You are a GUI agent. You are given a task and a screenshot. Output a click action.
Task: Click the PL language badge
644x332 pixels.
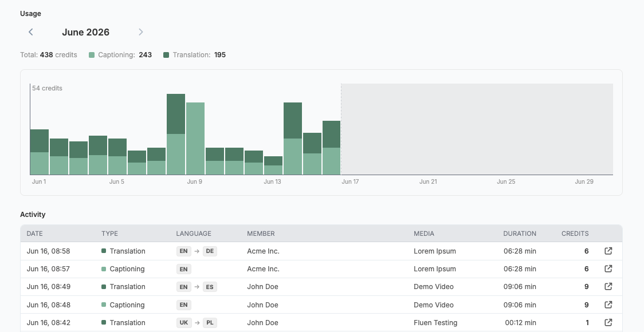(x=210, y=323)
